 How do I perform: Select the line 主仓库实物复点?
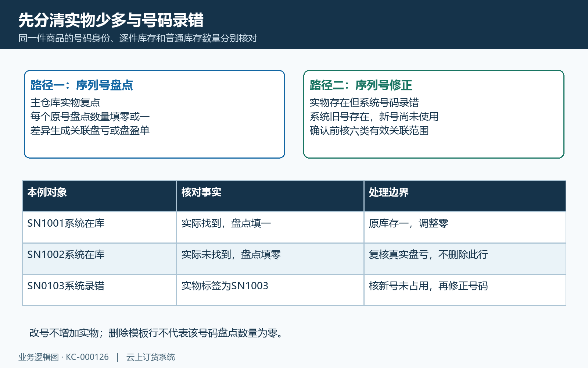pos(65,102)
